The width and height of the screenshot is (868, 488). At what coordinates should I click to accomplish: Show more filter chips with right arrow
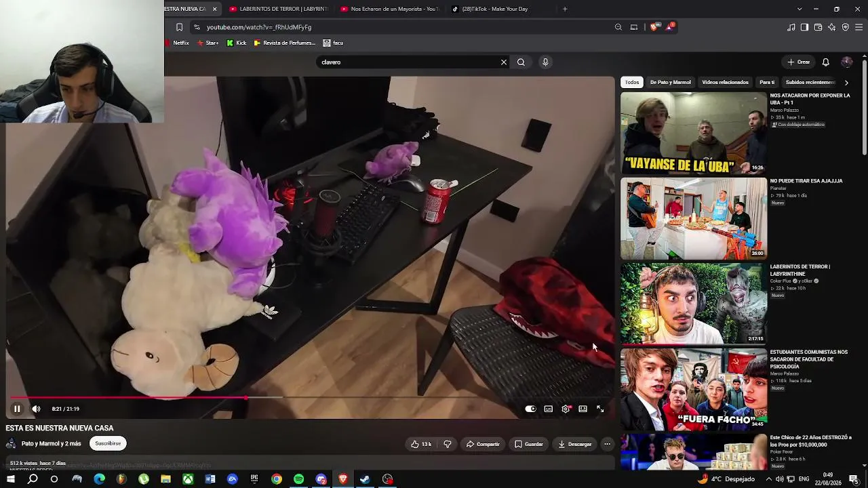[846, 82]
